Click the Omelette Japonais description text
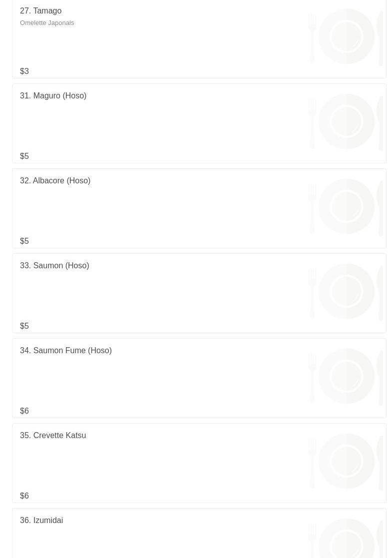392x558 pixels. pos(47,23)
